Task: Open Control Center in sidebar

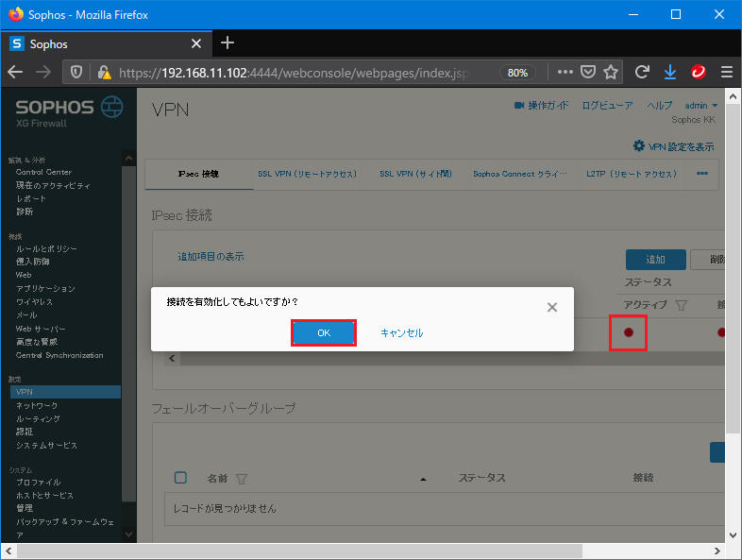Action: point(43,172)
